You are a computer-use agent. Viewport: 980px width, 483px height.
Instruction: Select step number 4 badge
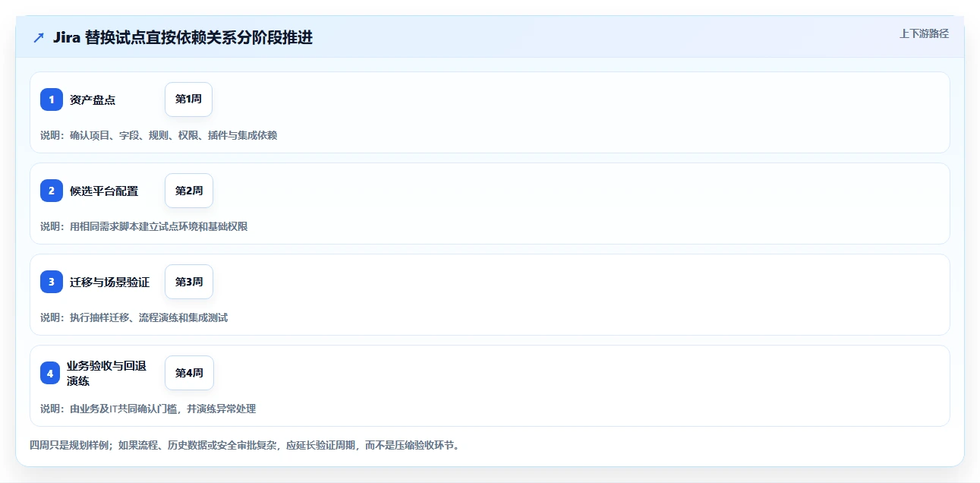tap(50, 373)
